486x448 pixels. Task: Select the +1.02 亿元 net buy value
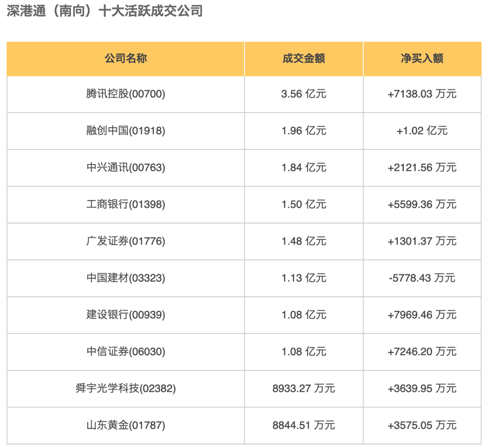(422, 131)
